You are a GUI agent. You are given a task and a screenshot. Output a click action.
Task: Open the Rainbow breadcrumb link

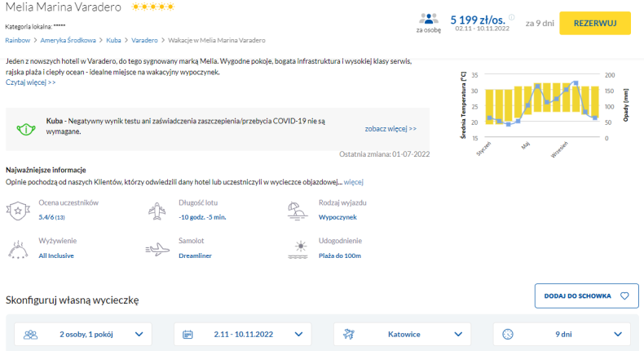coord(18,40)
